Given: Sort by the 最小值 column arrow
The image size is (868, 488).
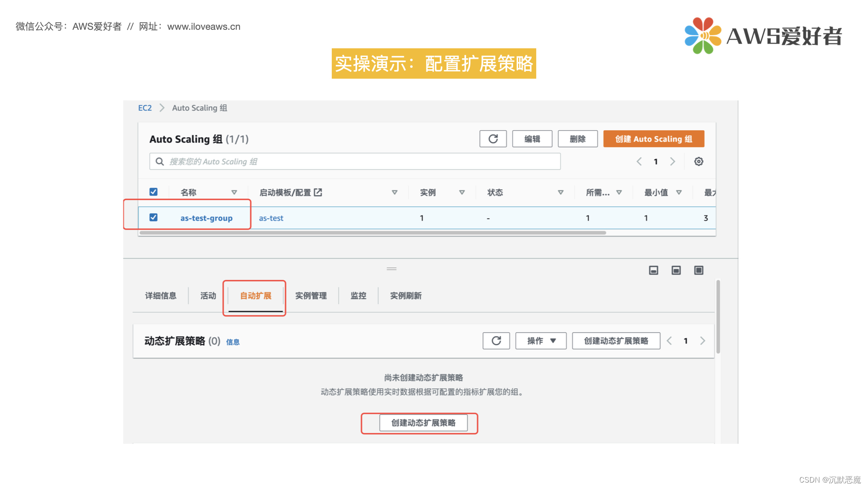Looking at the screenshot, I should pyautogui.click(x=679, y=192).
